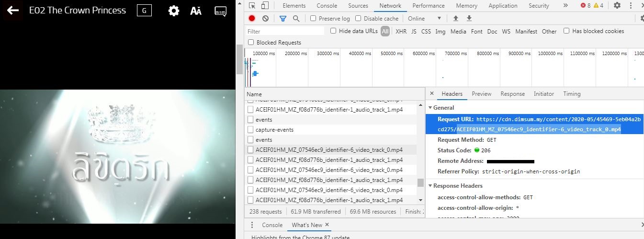
Task: Click the warning count indicator showing 4
Action: pos(599,6)
